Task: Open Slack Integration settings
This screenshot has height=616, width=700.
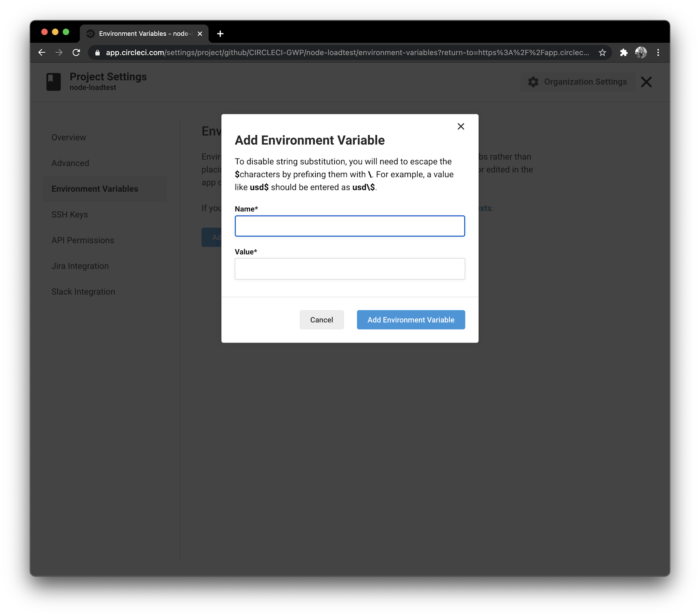Action: pos(83,292)
